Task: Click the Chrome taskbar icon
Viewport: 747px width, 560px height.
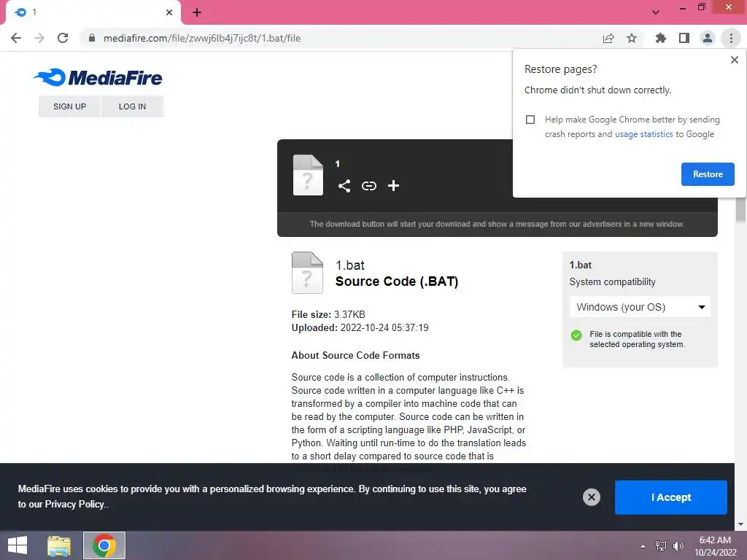Action: coord(104,545)
